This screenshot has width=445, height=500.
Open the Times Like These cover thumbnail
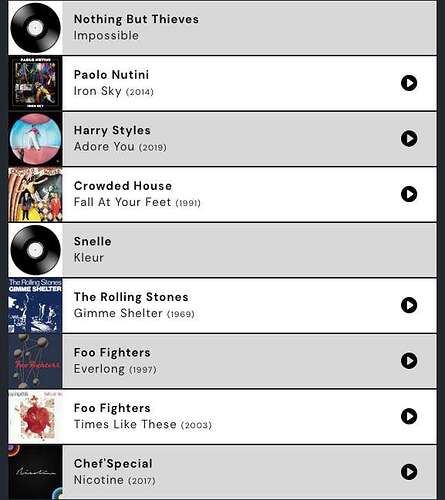pos(35,417)
